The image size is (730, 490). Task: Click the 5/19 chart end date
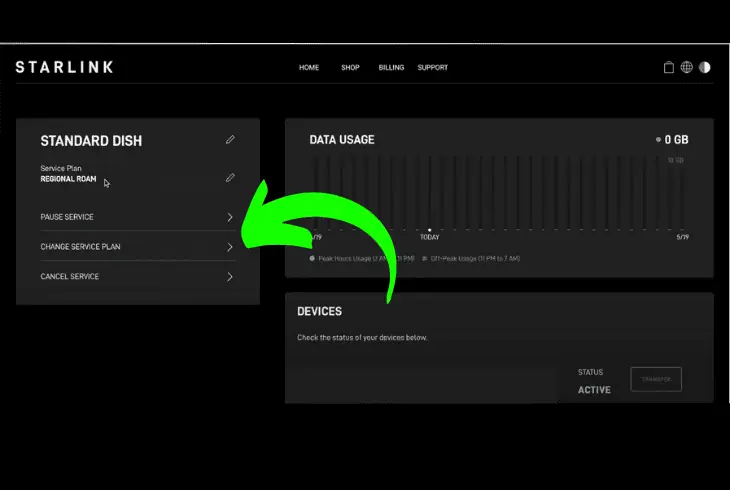[683, 237]
